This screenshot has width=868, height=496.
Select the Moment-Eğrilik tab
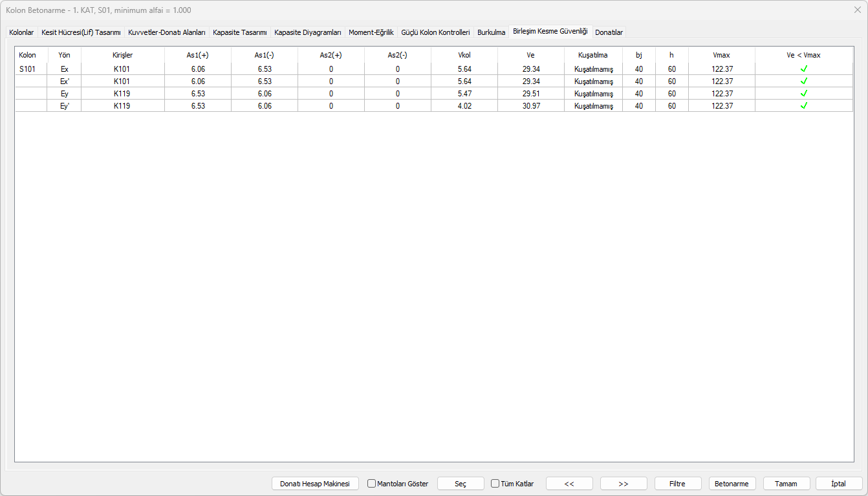coord(371,32)
